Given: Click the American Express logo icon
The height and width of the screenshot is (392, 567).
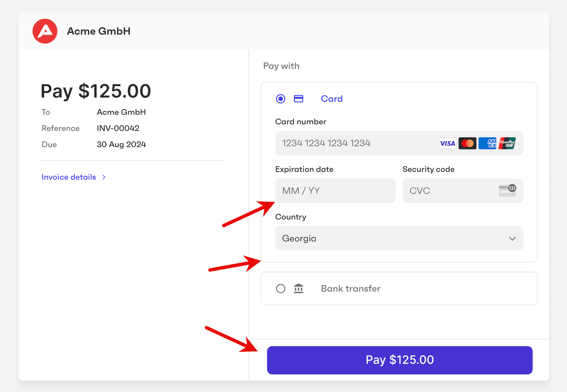Looking at the screenshot, I should tap(487, 143).
